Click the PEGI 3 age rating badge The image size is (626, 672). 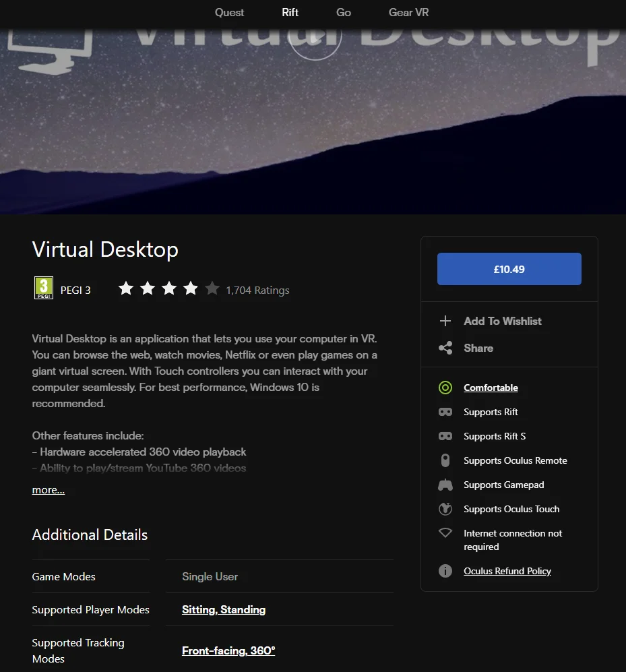(44, 288)
